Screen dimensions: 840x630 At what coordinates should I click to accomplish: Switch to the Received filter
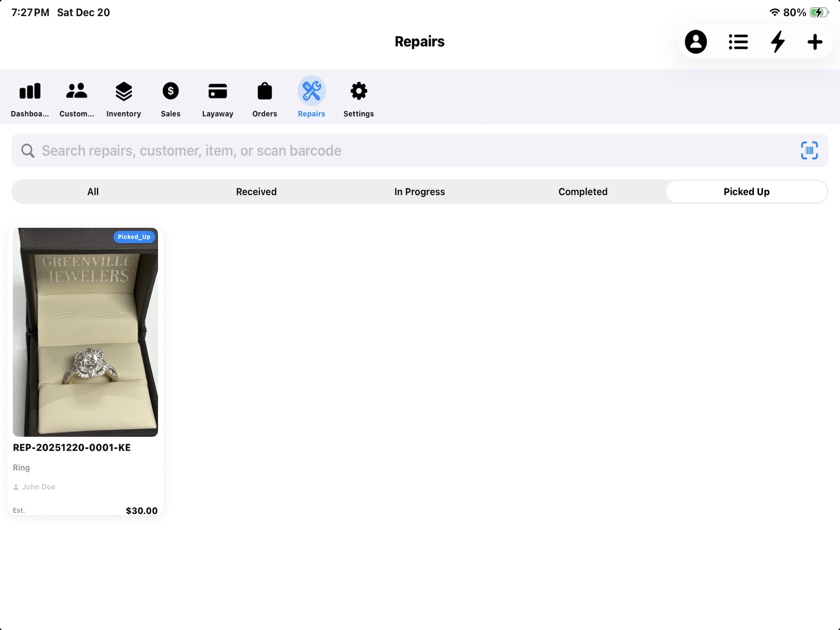click(x=256, y=192)
